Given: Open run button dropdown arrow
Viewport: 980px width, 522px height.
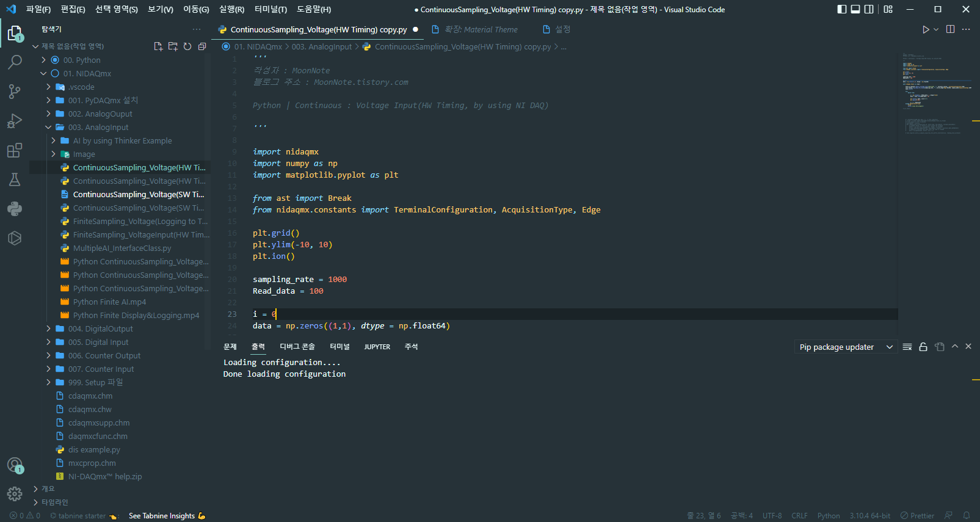Looking at the screenshot, I should (936, 29).
